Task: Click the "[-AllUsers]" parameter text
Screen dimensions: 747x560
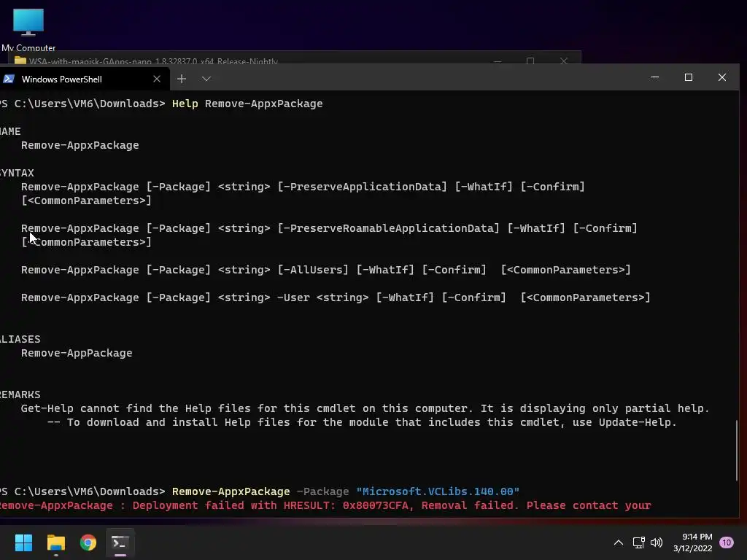Action: coord(313,270)
